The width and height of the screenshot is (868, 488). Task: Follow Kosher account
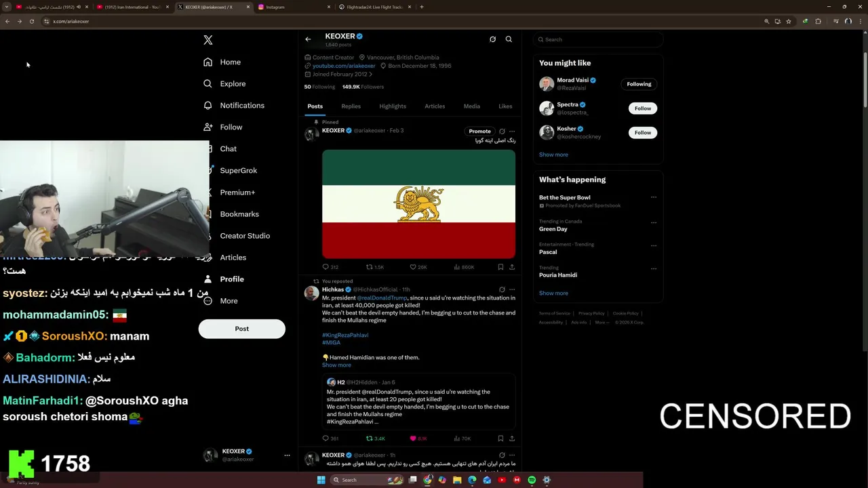[x=643, y=133]
